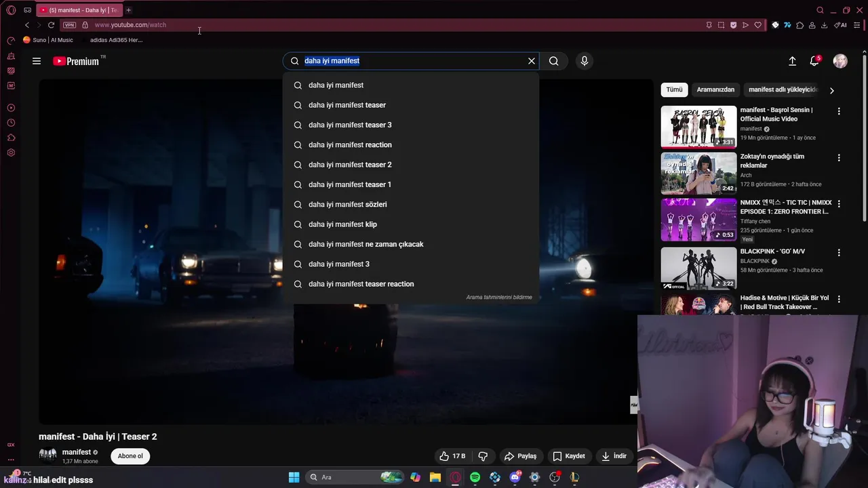Clear the search query with X
This screenshot has width=868, height=488.
[532, 61]
